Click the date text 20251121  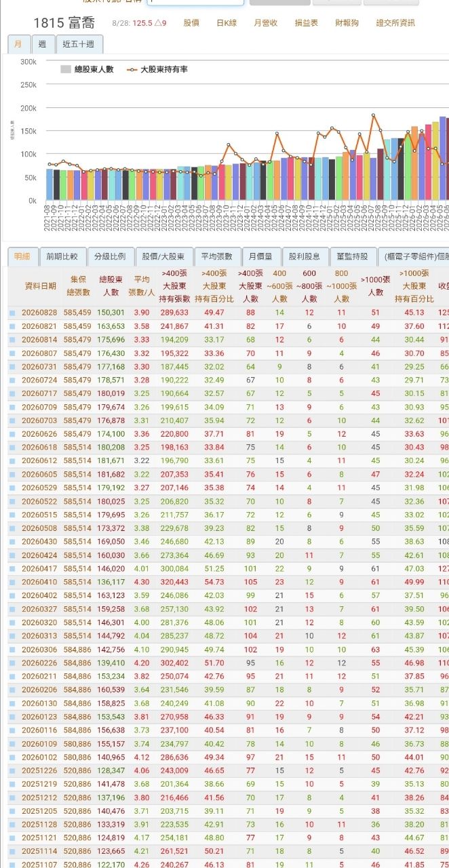(x=39, y=837)
